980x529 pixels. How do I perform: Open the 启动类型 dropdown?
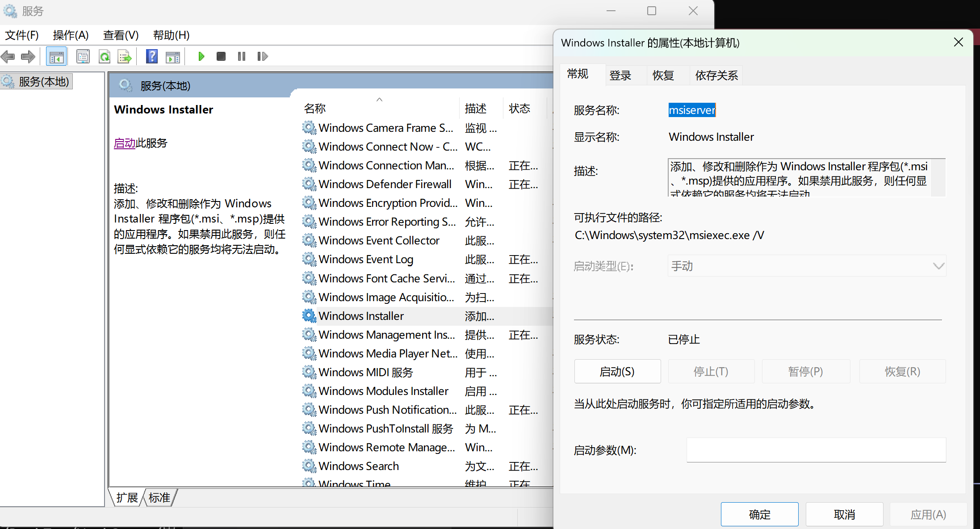(807, 266)
